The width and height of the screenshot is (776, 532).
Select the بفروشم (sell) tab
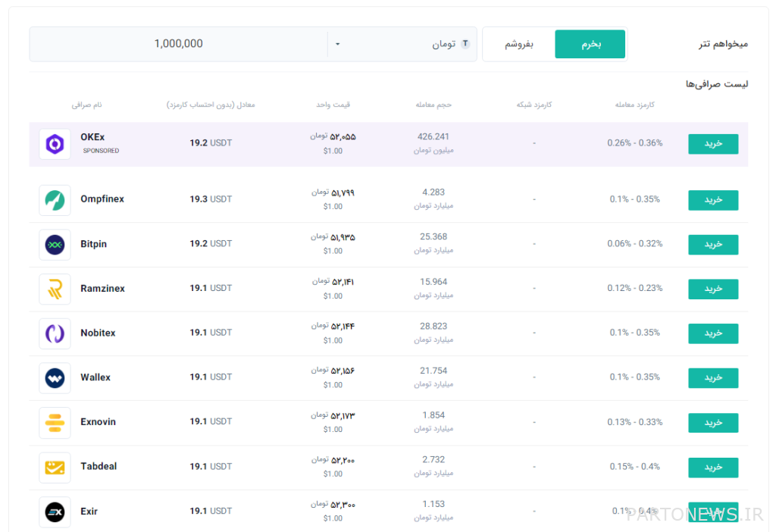tap(518, 44)
